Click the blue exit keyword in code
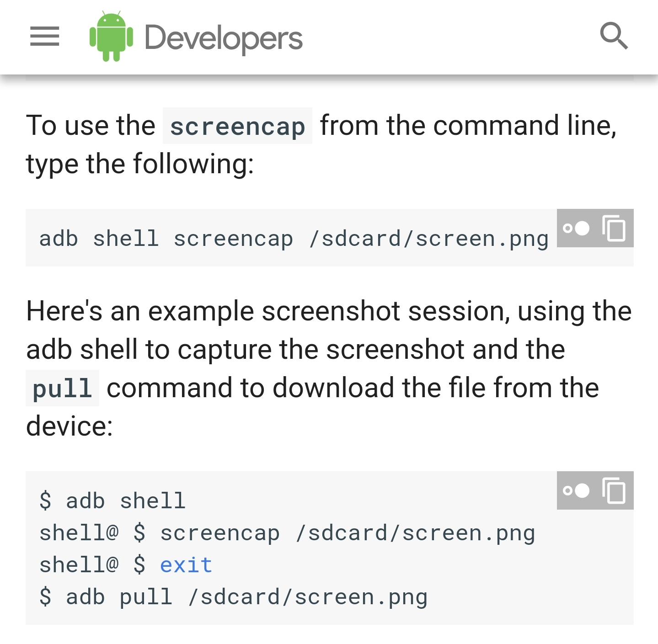Image resolution: width=658 pixels, height=644 pixels. click(x=186, y=565)
